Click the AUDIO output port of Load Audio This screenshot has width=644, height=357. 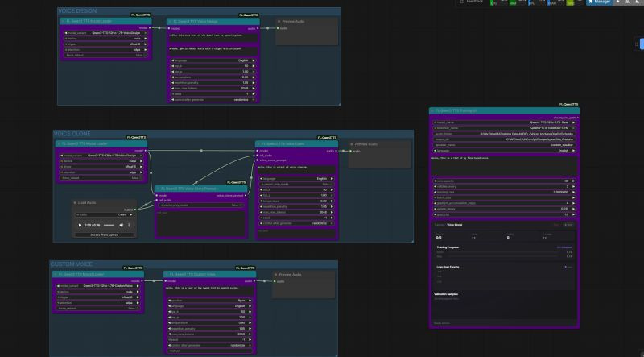click(135, 210)
